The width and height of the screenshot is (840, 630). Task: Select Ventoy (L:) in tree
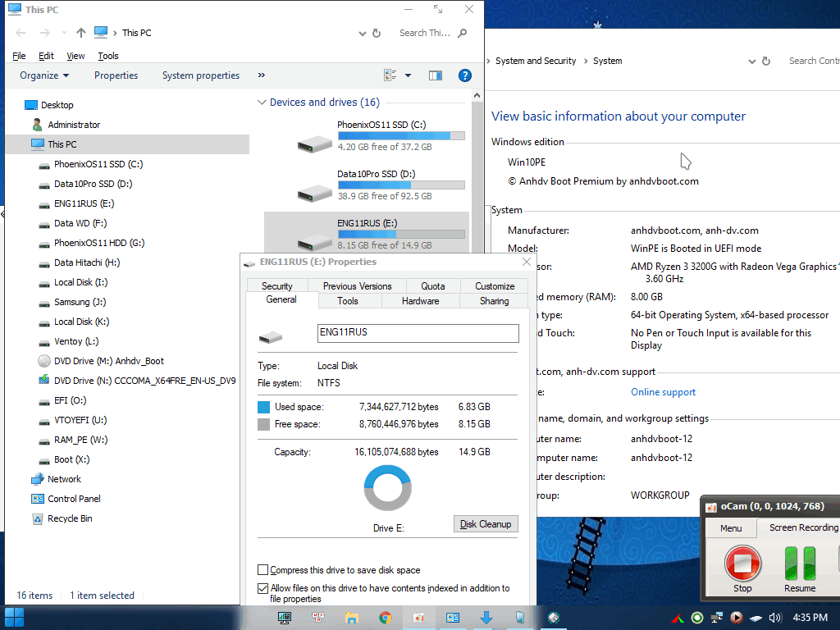click(x=76, y=342)
